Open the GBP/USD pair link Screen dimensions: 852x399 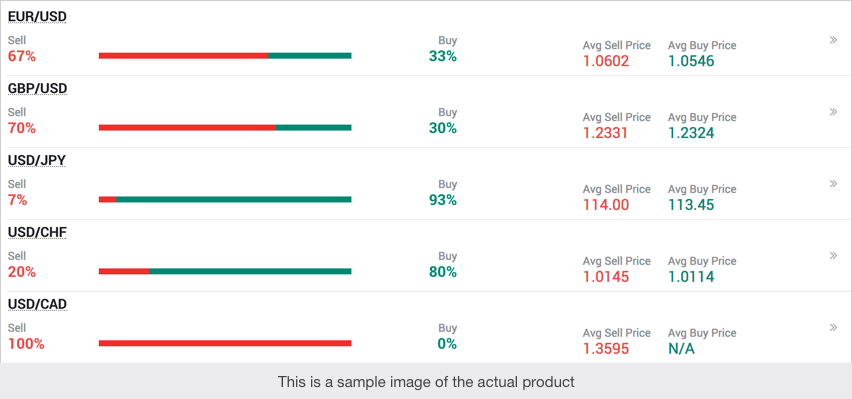click(x=37, y=89)
